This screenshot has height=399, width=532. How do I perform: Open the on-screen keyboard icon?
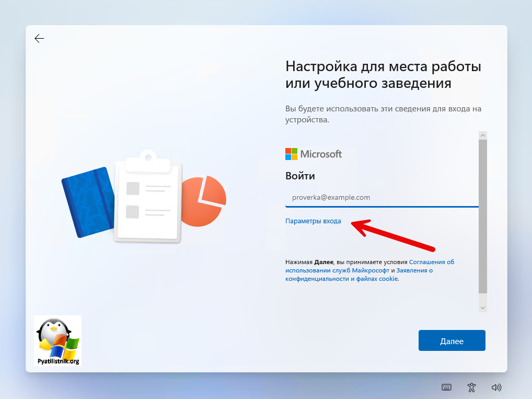pyautogui.click(x=446, y=387)
